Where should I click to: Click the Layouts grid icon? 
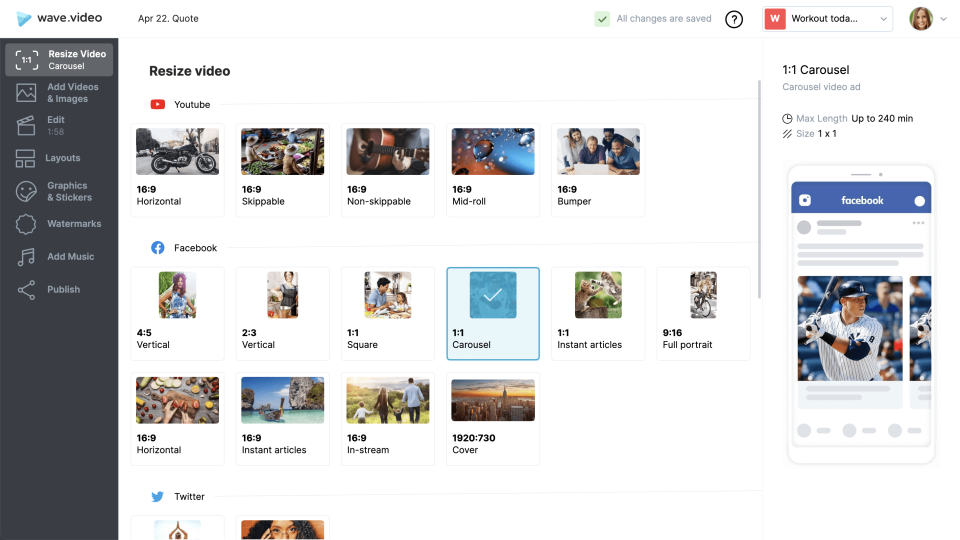pyautogui.click(x=26, y=159)
